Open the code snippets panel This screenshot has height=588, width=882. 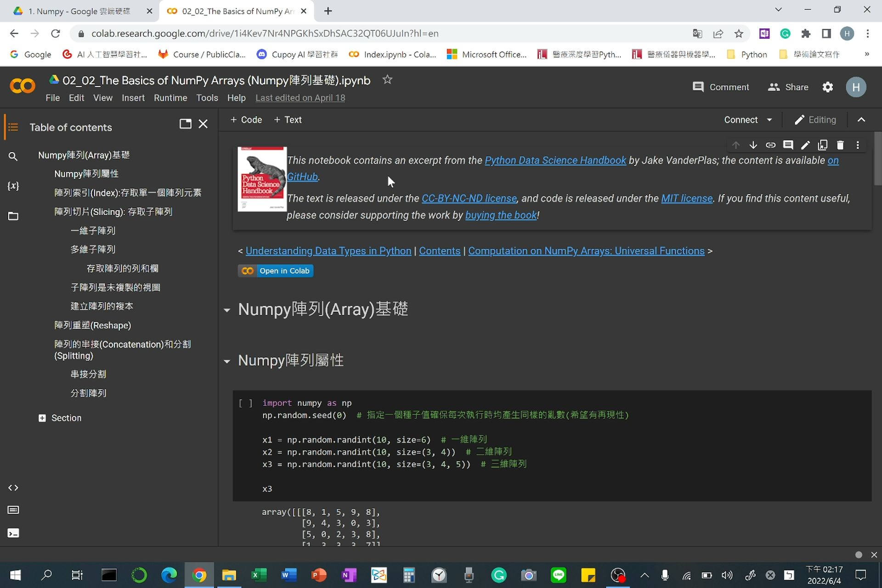coord(13,488)
